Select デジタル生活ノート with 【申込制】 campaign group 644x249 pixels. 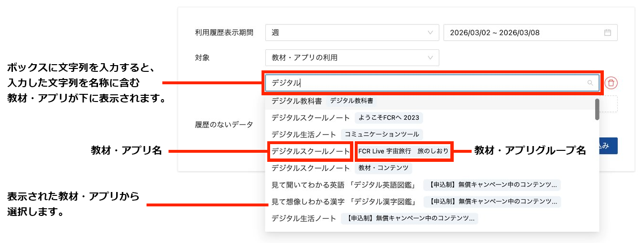pos(304,218)
